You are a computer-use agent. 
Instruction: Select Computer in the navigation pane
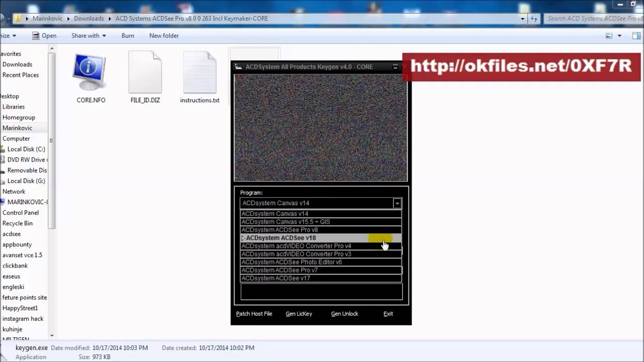click(16, 138)
